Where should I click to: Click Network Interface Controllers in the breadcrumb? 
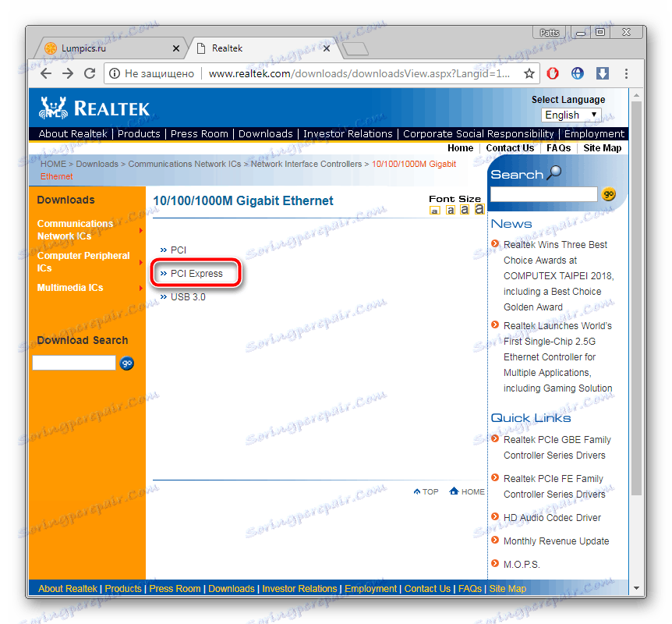(306, 165)
